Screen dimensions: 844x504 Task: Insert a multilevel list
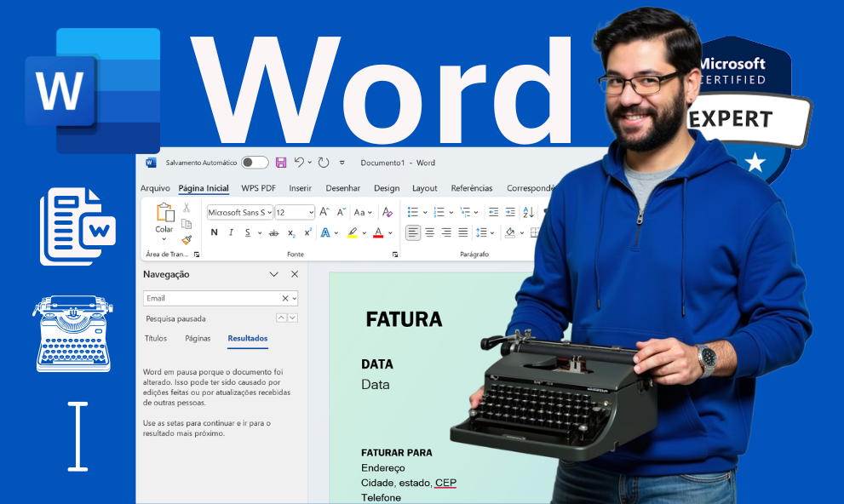465,212
